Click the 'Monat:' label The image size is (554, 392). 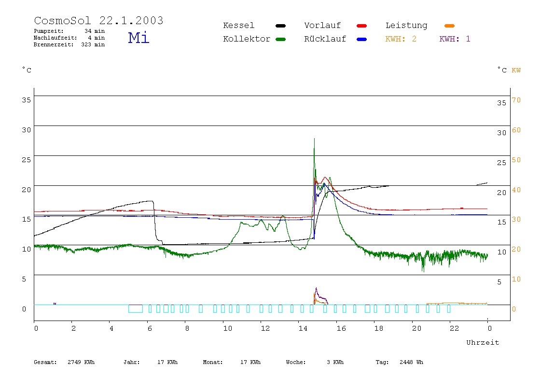(x=213, y=362)
